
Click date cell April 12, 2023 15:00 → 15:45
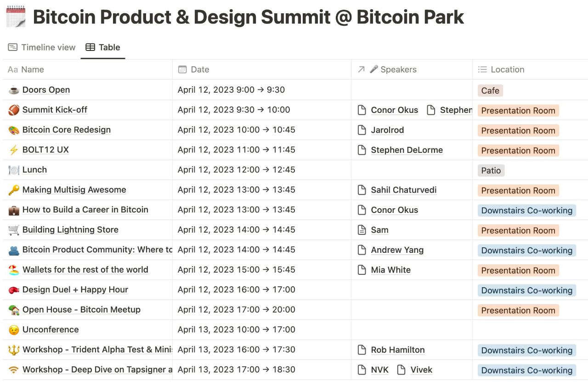262,270
